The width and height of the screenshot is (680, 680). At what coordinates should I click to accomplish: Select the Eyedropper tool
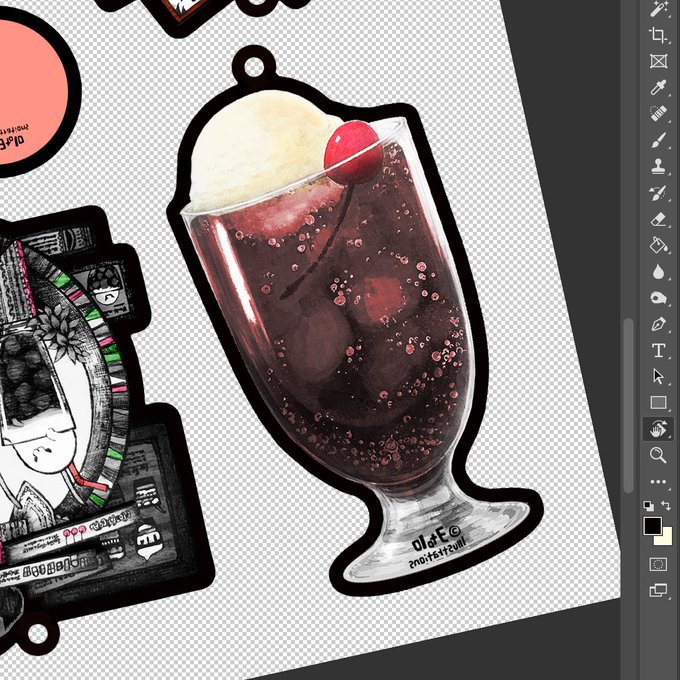pos(658,87)
